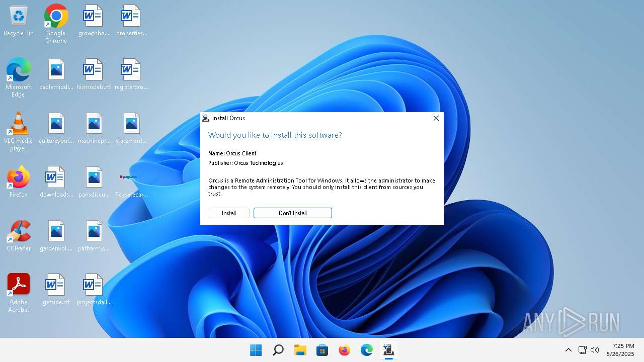Open the Windows Start menu

(256, 350)
